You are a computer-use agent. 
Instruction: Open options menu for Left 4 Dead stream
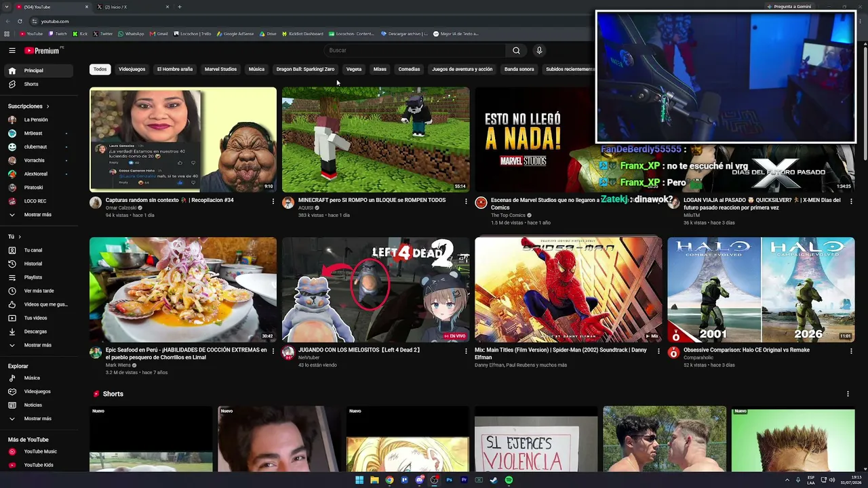click(x=466, y=351)
